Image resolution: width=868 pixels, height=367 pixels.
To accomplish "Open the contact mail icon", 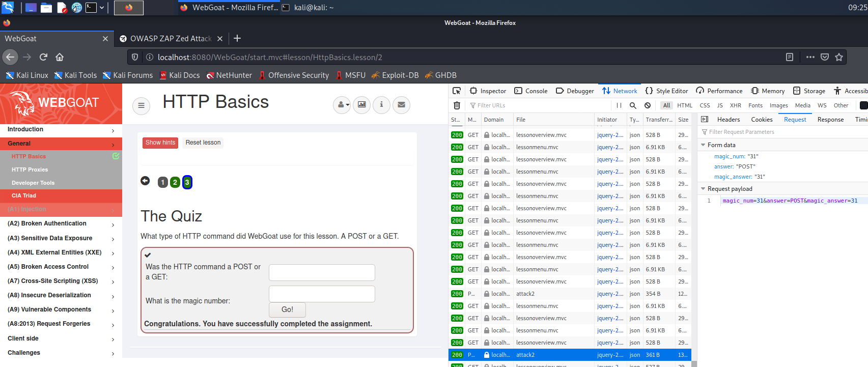I will 401,105.
